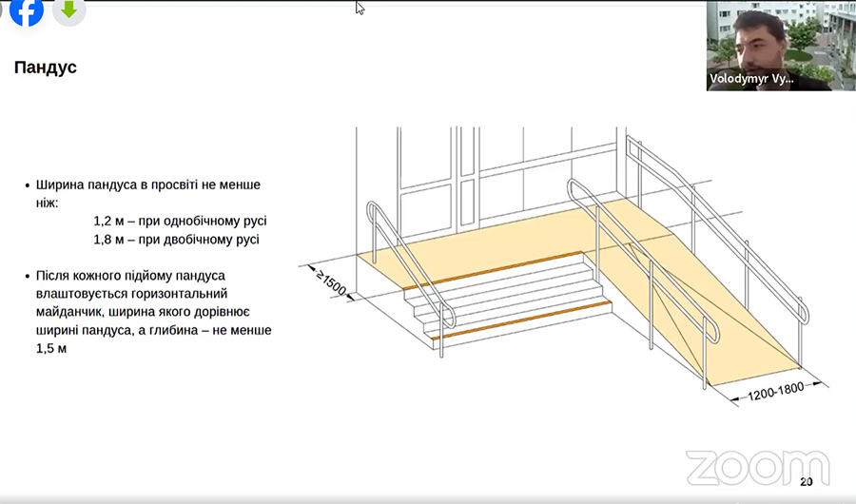Click the ramp illustration in the slide
Screen dimensions: 856x504
point(563,265)
